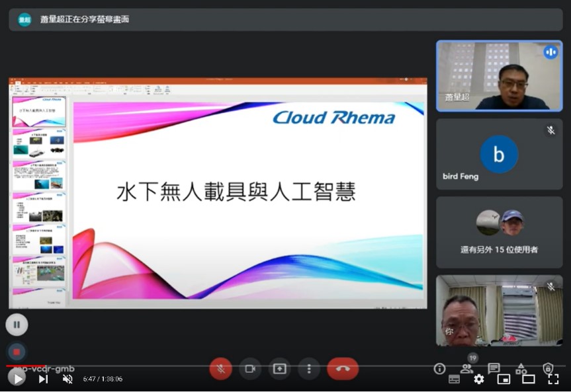Click the 蕭量超正在分享螢幕畫面 sharing banner
This screenshot has width=571, height=392.
click(286, 20)
